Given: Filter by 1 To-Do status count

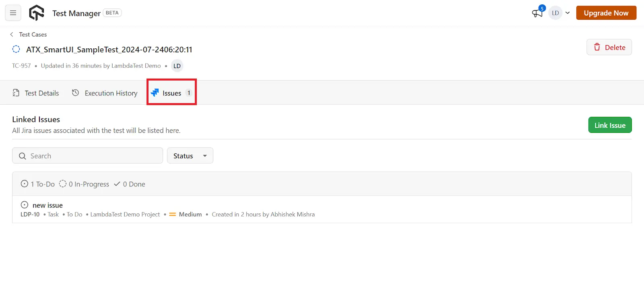Looking at the screenshot, I should (38, 184).
